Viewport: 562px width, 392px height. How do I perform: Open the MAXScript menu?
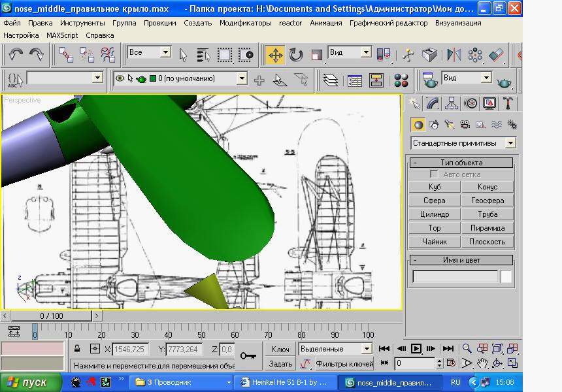62,35
